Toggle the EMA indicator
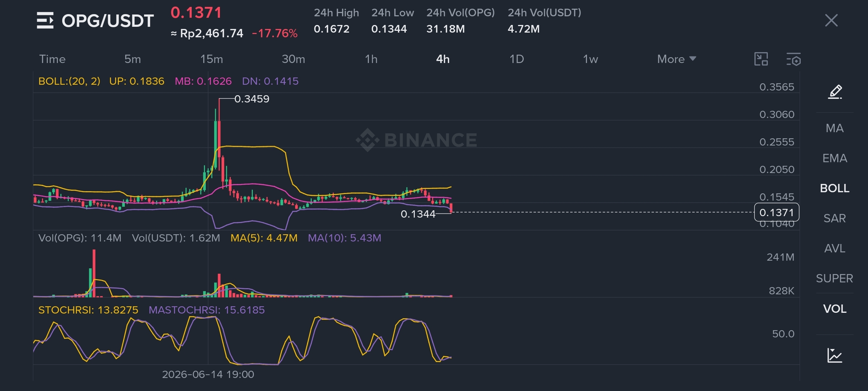 (835, 158)
